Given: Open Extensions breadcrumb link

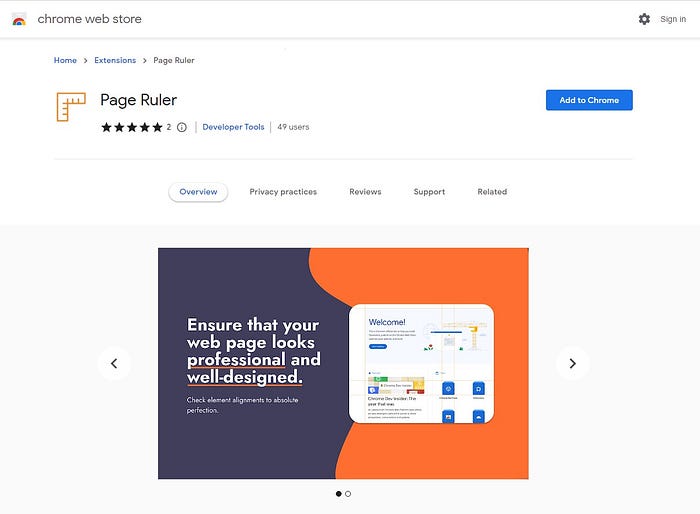Looking at the screenshot, I should click(x=115, y=60).
